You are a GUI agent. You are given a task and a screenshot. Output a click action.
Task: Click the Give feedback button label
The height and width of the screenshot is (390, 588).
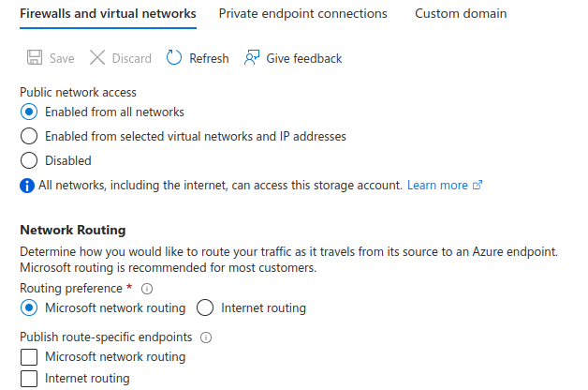(x=304, y=58)
